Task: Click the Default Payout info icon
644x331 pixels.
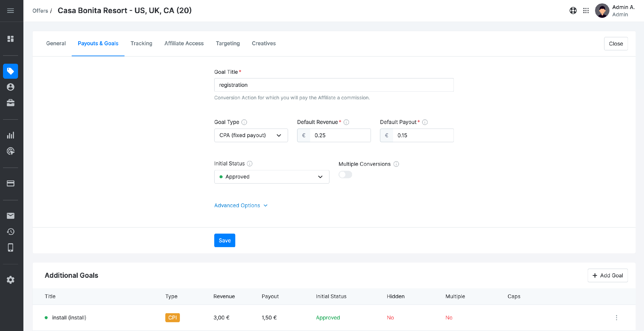Action: [425, 122]
